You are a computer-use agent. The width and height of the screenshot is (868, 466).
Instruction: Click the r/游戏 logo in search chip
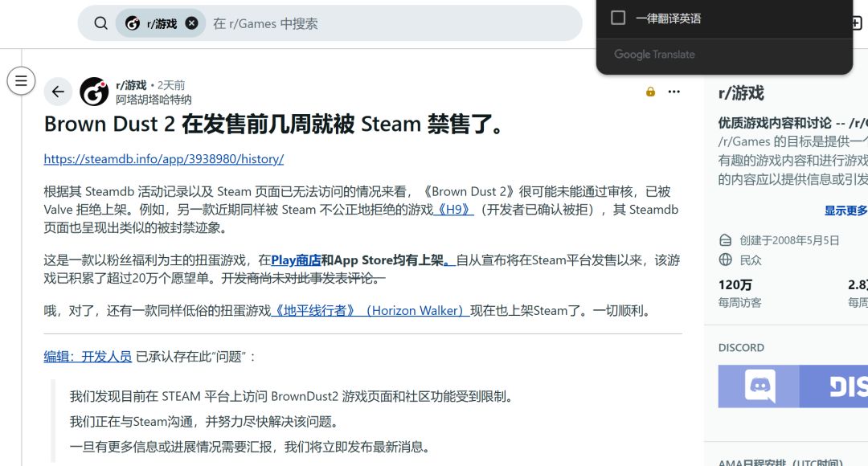(133, 23)
